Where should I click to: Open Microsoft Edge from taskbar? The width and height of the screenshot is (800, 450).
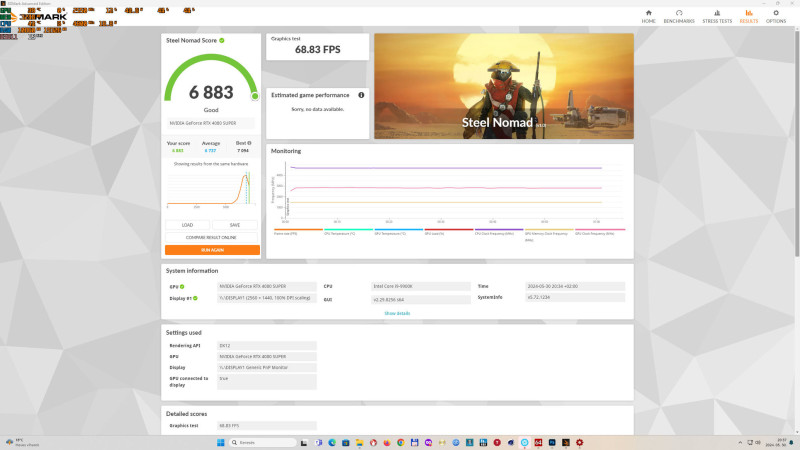click(x=332, y=442)
